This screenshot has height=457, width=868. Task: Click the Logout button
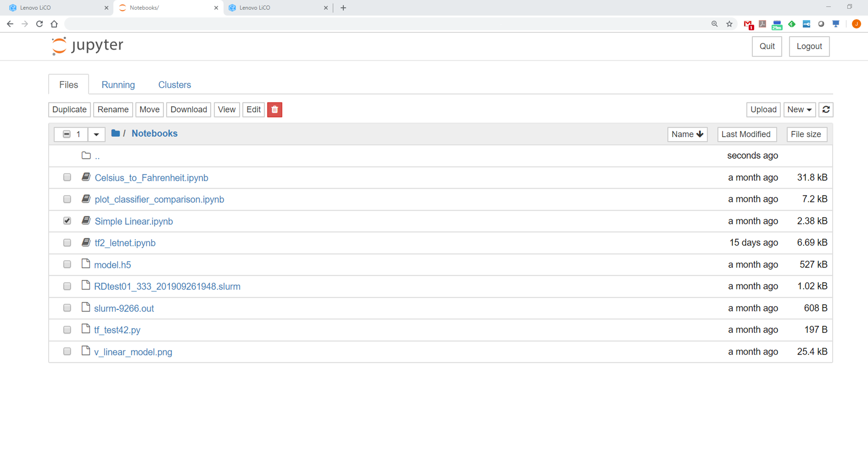click(809, 46)
